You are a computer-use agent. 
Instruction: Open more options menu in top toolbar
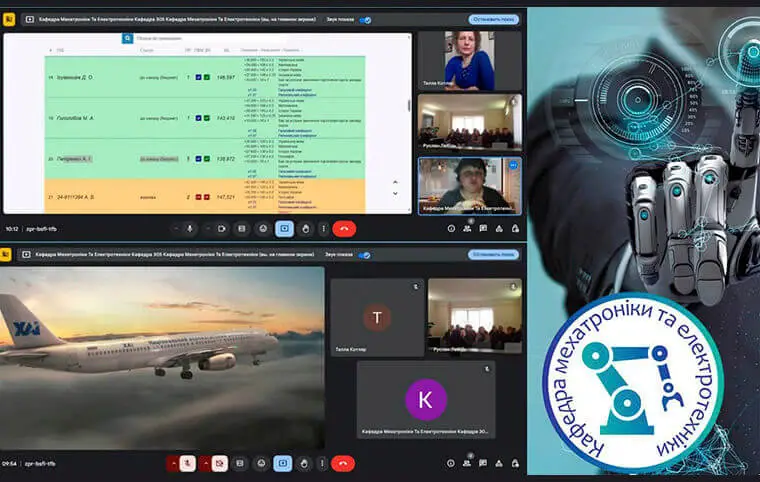322,228
